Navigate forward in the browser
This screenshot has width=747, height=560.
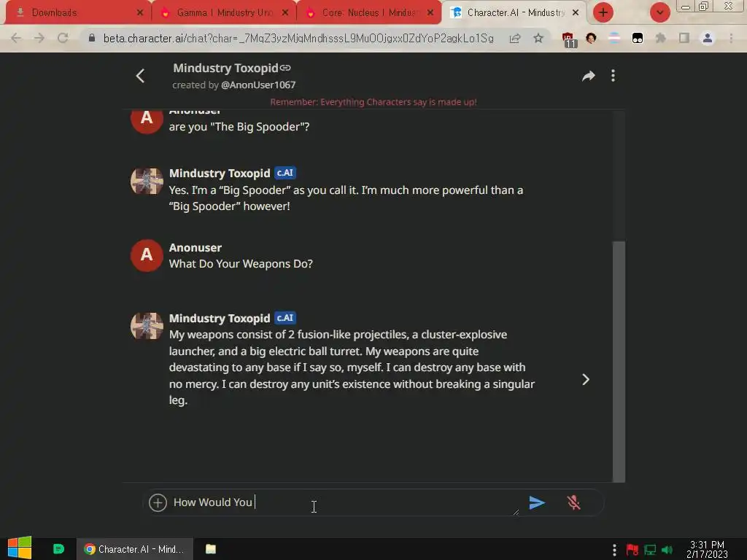(39, 38)
